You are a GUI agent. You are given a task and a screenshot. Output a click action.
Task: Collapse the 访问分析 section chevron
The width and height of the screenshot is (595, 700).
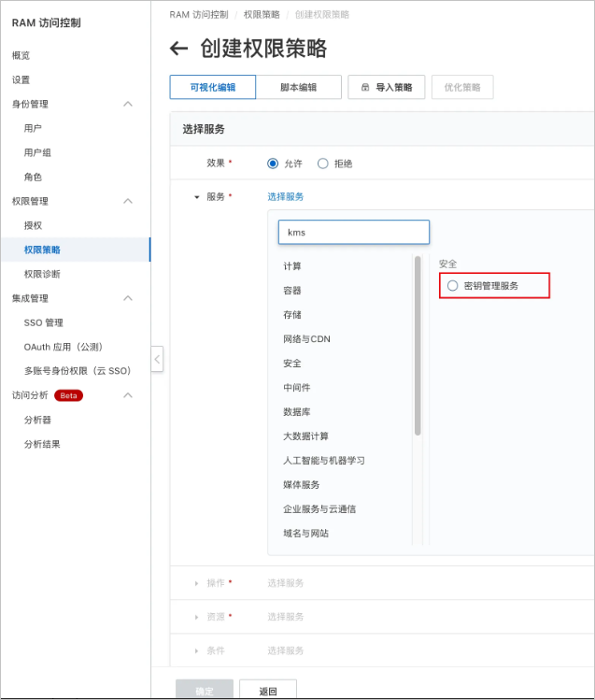pos(128,395)
